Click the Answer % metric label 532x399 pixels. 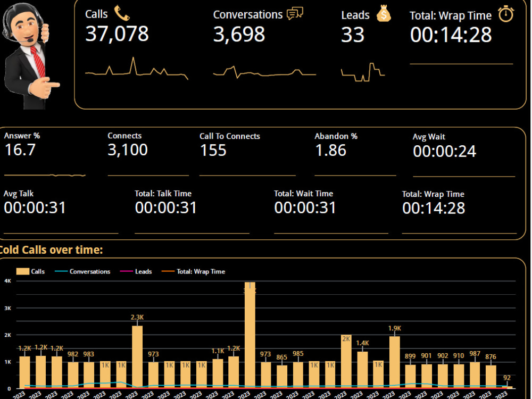(22, 136)
